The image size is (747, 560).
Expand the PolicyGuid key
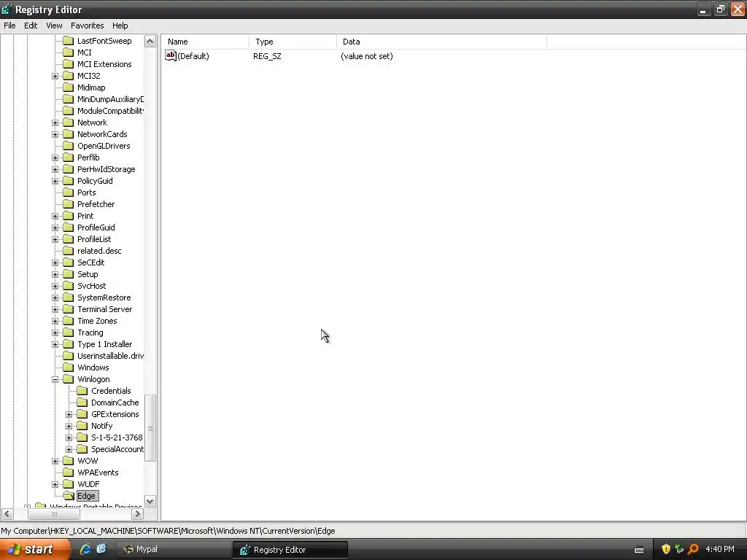click(55, 181)
